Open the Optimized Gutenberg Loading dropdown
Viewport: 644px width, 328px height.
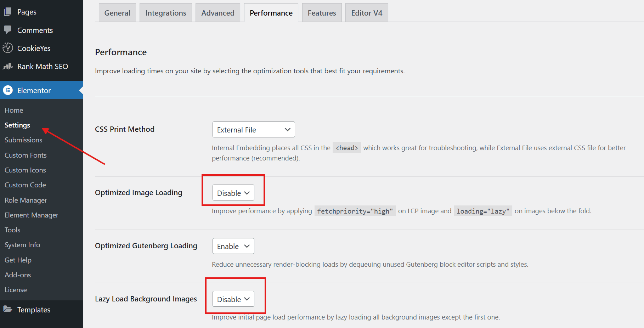click(x=233, y=246)
